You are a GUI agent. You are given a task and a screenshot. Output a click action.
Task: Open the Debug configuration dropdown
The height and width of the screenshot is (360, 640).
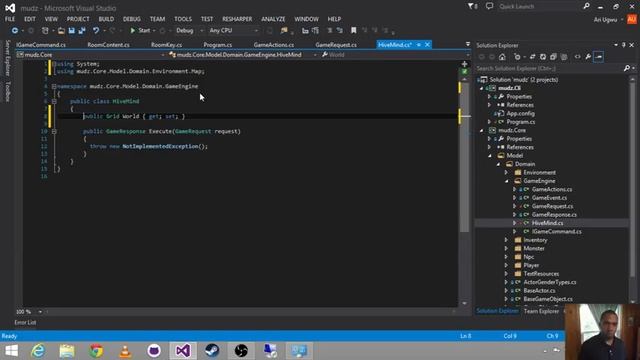189,31
